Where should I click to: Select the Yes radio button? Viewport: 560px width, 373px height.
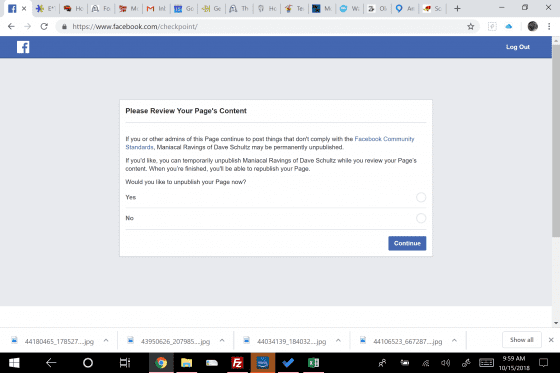pyautogui.click(x=421, y=197)
